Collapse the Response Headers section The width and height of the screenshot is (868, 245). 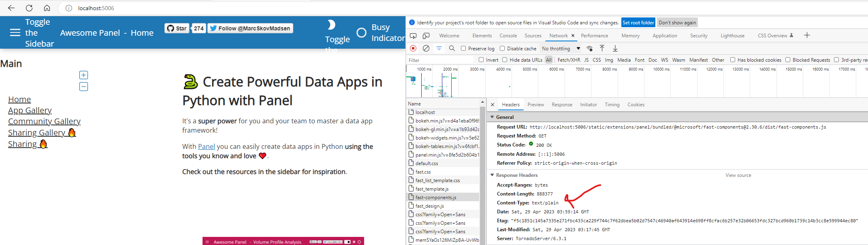[x=493, y=175]
